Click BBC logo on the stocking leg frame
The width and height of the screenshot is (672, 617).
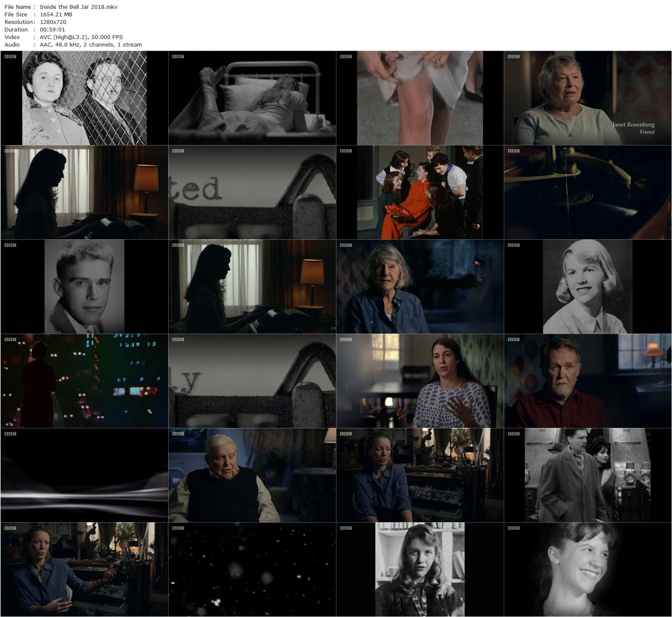point(346,57)
